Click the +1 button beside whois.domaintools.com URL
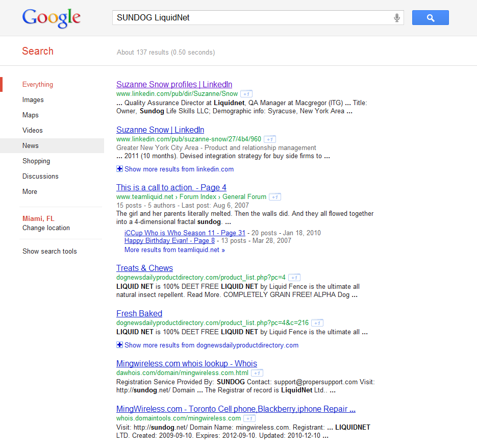Screen dimensions: 477x448 [249, 418]
